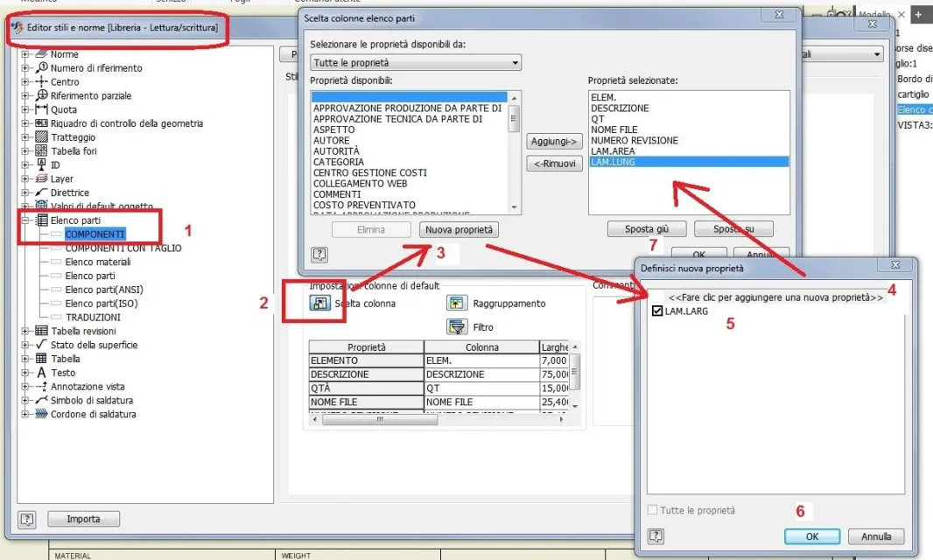Select COMPONENTI style in tree
933x560 pixels.
click(95, 234)
